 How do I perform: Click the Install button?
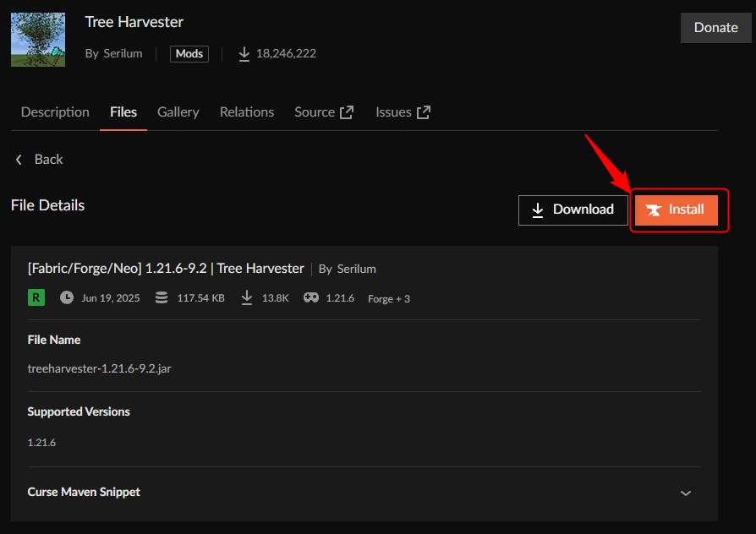click(676, 210)
